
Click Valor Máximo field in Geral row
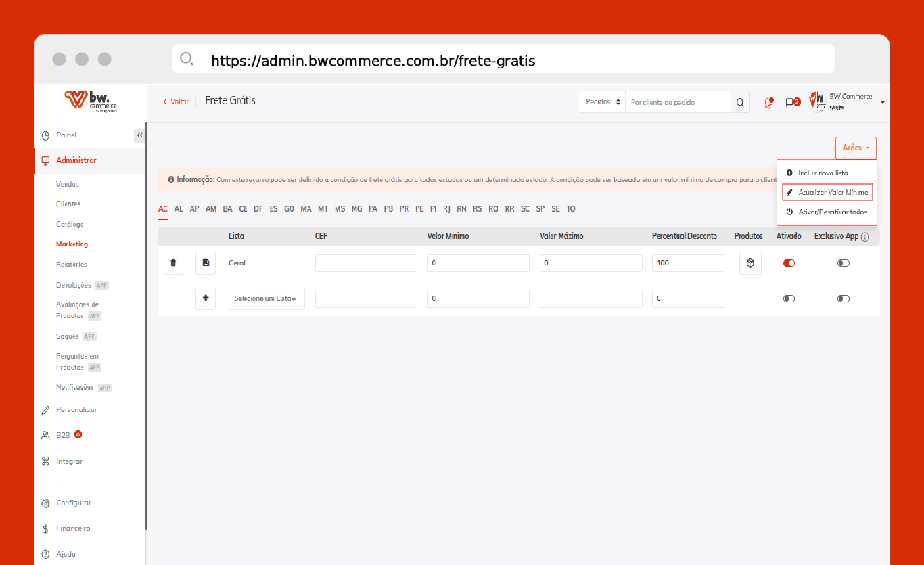(591, 263)
